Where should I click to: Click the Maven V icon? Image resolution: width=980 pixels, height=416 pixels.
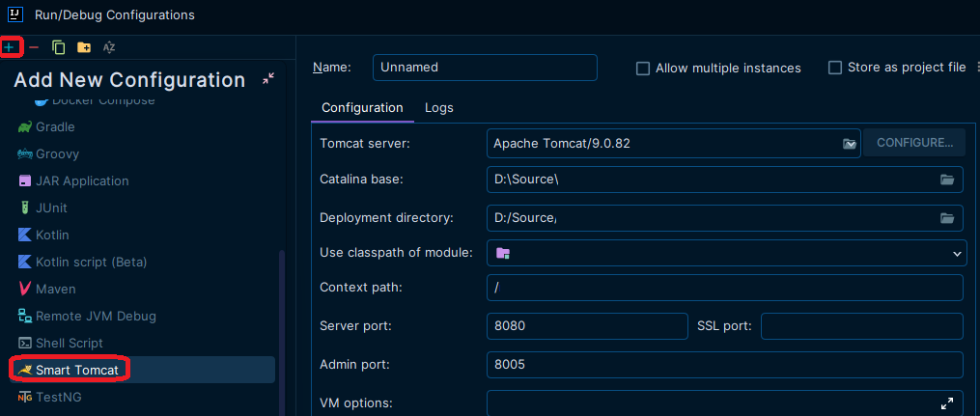click(25, 290)
